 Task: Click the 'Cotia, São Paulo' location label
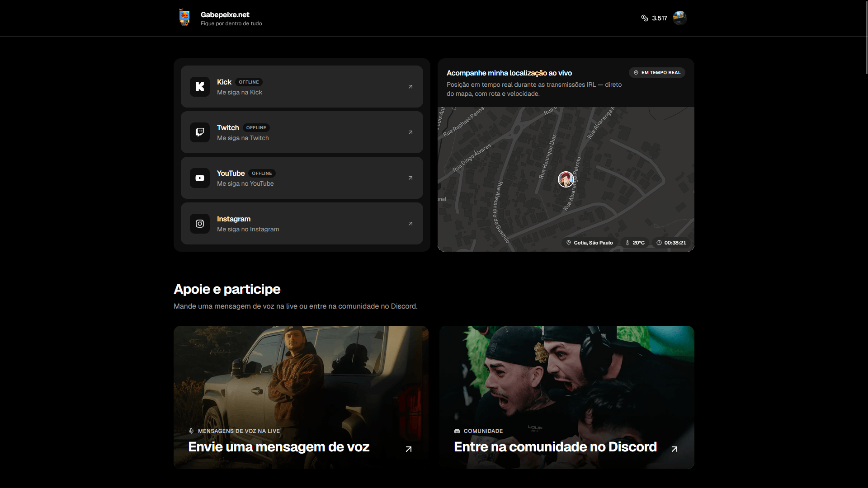click(x=593, y=243)
